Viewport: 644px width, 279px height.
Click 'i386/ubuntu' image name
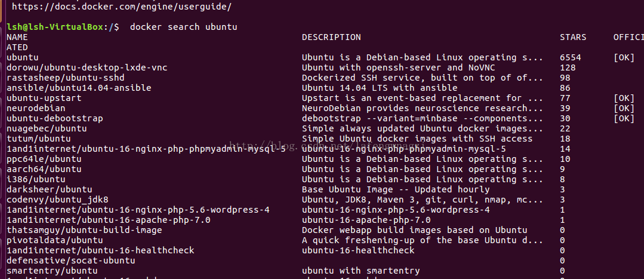[x=36, y=180]
